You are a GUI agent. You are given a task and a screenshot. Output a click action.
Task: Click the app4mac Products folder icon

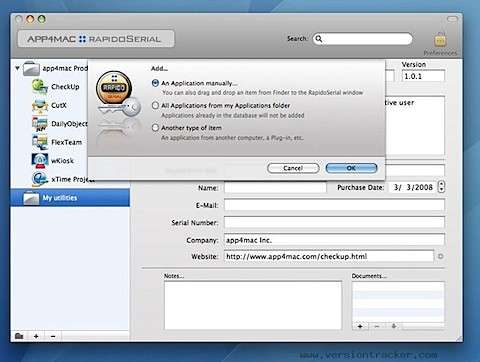[31, 68]
